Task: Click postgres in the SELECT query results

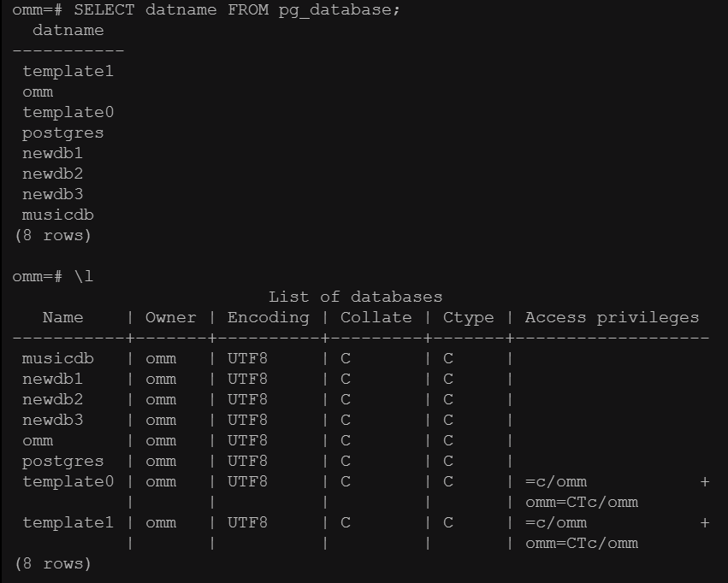Action: (x=62, y=133)
